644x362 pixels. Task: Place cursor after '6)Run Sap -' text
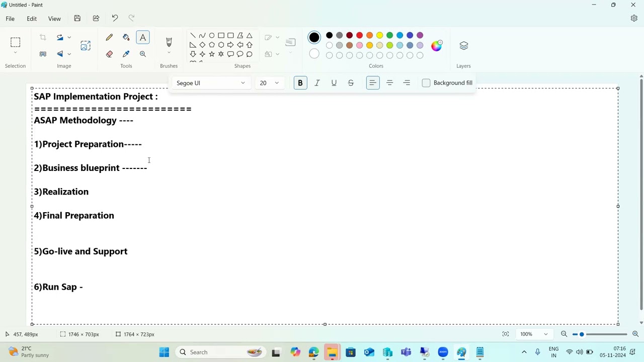[x=84, y=287]
